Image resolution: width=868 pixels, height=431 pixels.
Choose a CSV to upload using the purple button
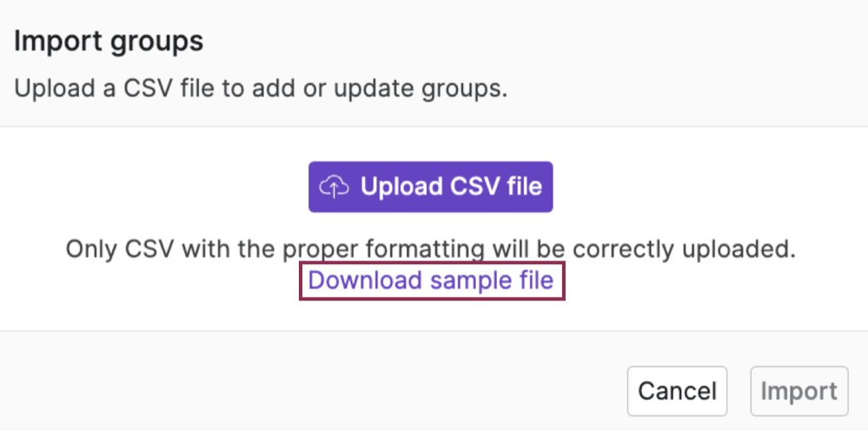pos(431,187)
